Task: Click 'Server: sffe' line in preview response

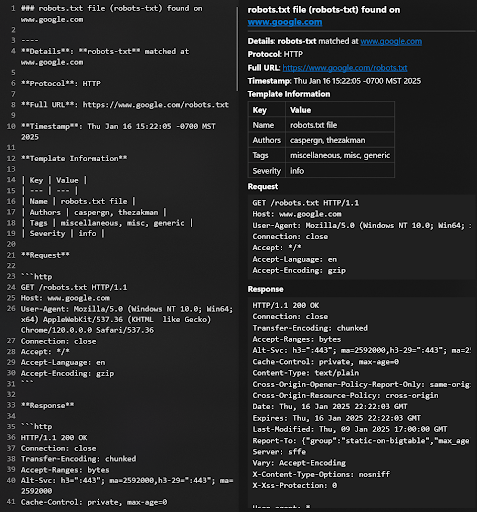Action: click(x=279, y=452)
